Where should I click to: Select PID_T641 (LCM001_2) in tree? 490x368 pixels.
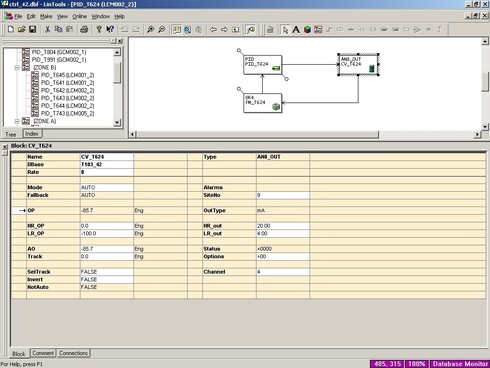[x=67, y=83]
